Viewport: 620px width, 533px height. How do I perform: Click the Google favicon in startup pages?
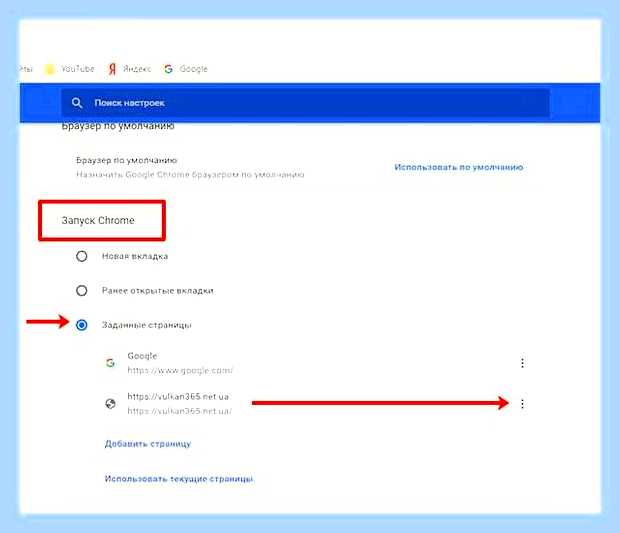[x=110, y=363]
